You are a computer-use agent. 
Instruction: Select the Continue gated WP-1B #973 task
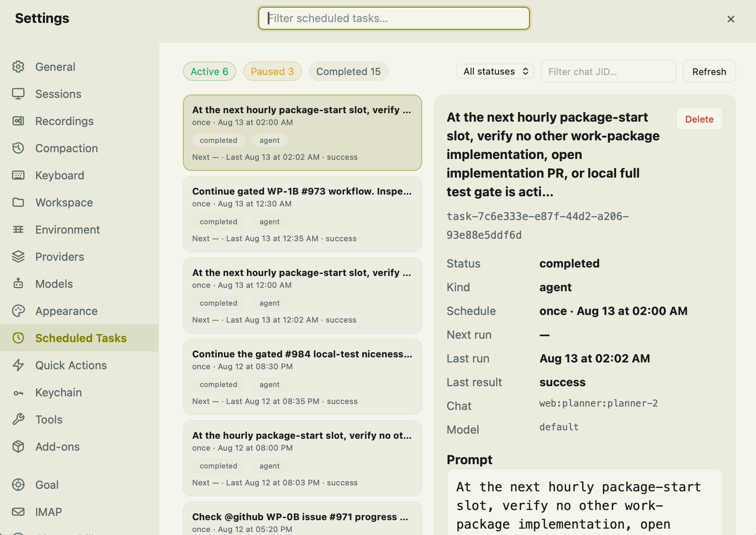click(302, 214)
